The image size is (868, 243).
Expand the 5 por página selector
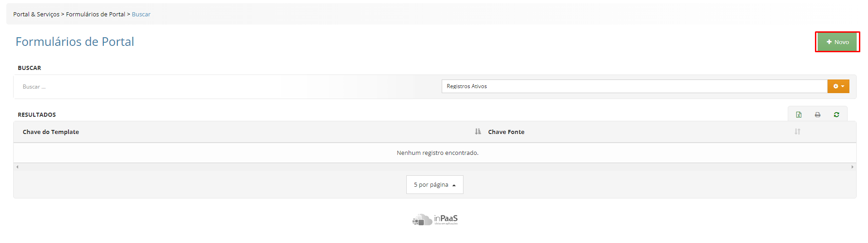coord(435,184)
